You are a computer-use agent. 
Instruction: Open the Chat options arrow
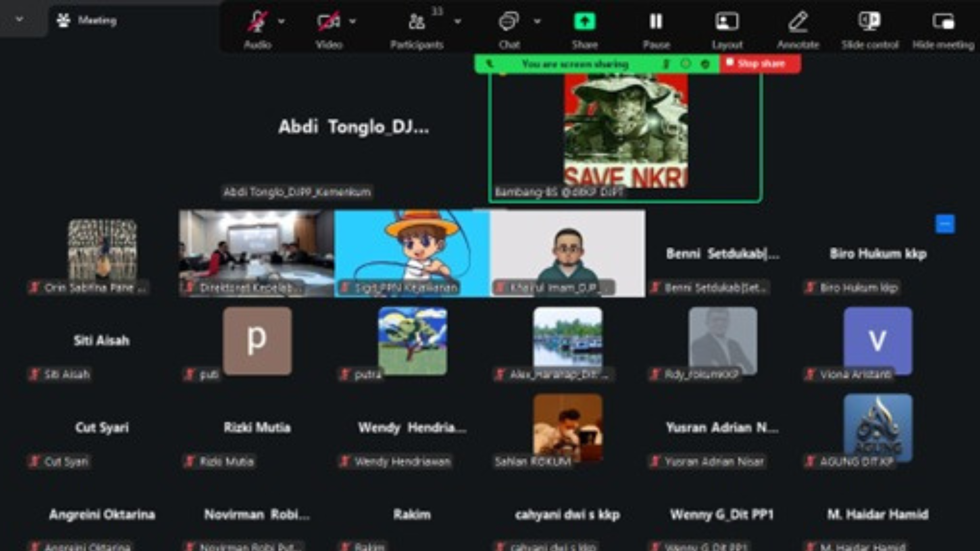[x=537, y=21]
